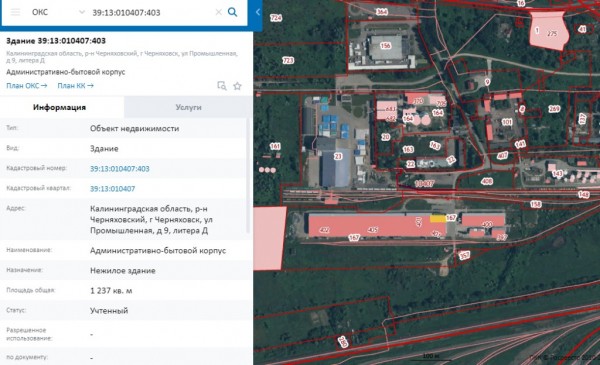Open the hamburger menu in the search bar
Viewport: 600px width, 365px height.
click(15, 12)
